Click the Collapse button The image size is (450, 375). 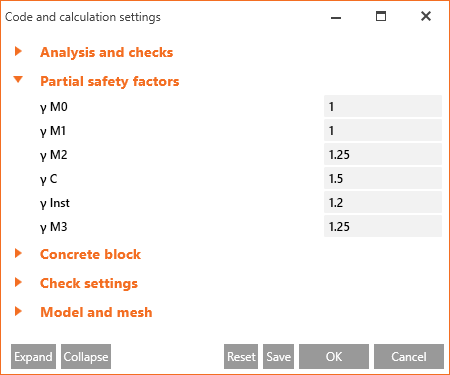(86, 357)
